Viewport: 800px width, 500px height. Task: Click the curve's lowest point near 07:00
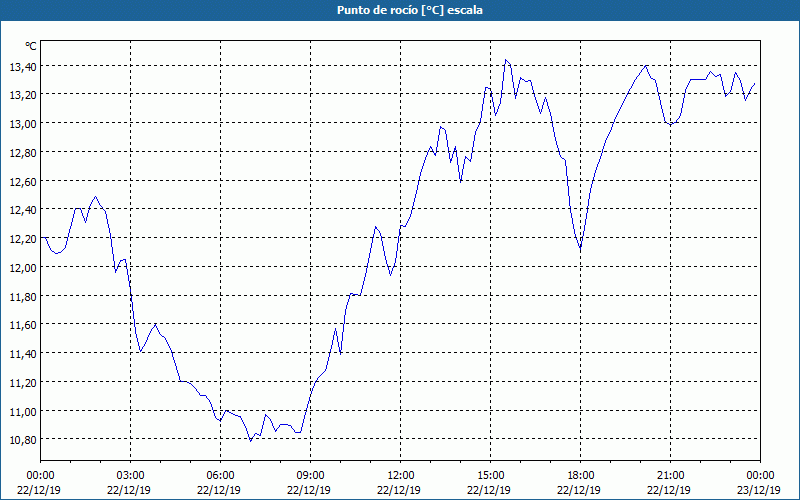pyautogui.click(x=251, y=441)
